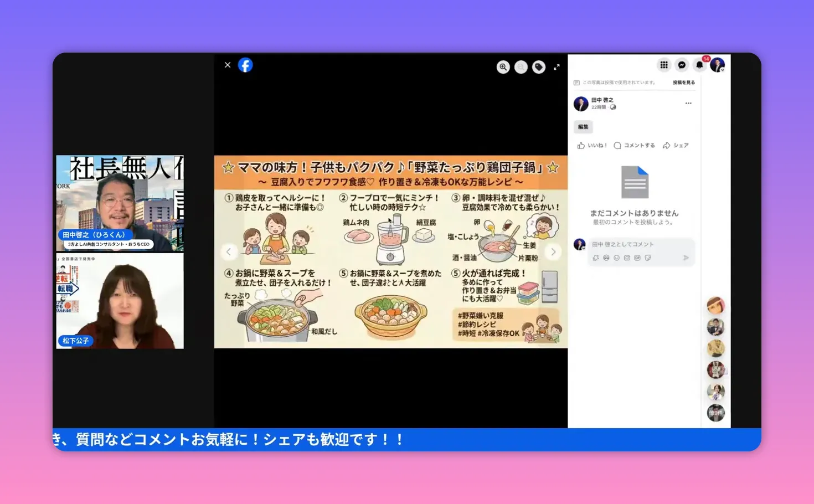The width and height of the screenshot is (814, 504).
Task: Attach a photo in the comment box
Action: [627, 257]
